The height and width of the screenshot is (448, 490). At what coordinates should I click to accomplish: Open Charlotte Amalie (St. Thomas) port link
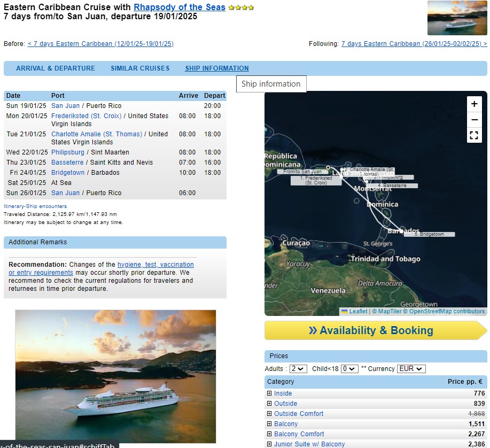(97, 134)
